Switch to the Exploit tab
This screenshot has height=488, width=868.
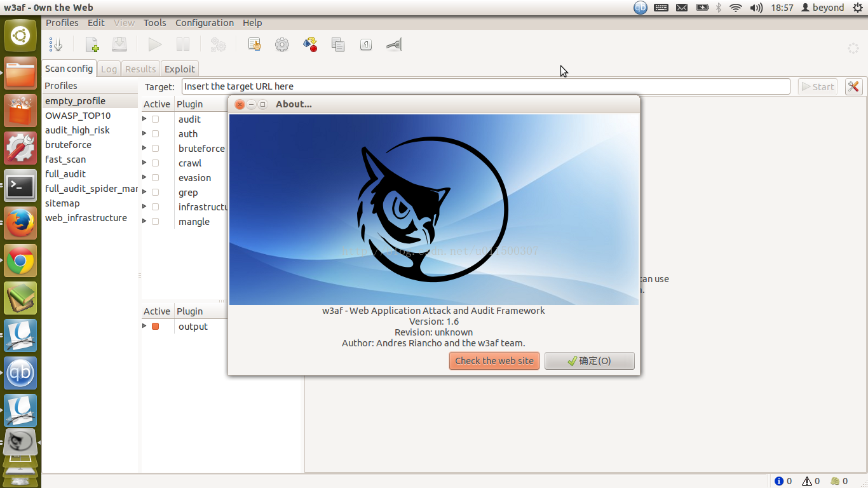click(180, 69)
